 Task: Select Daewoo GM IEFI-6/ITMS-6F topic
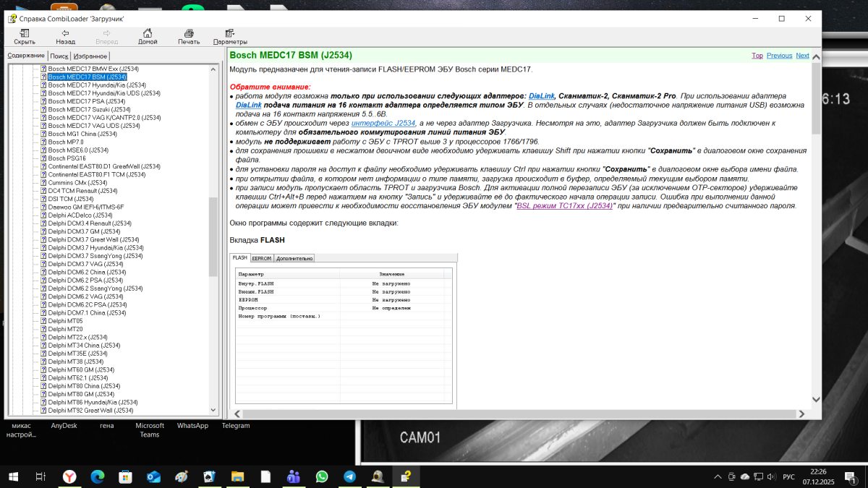[86, 207]
